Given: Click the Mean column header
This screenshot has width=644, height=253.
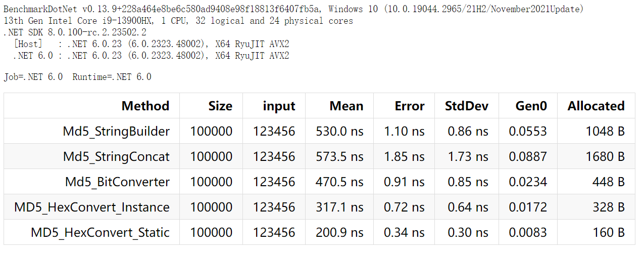Looking at the screenshot, I should (x=346, y=106).
